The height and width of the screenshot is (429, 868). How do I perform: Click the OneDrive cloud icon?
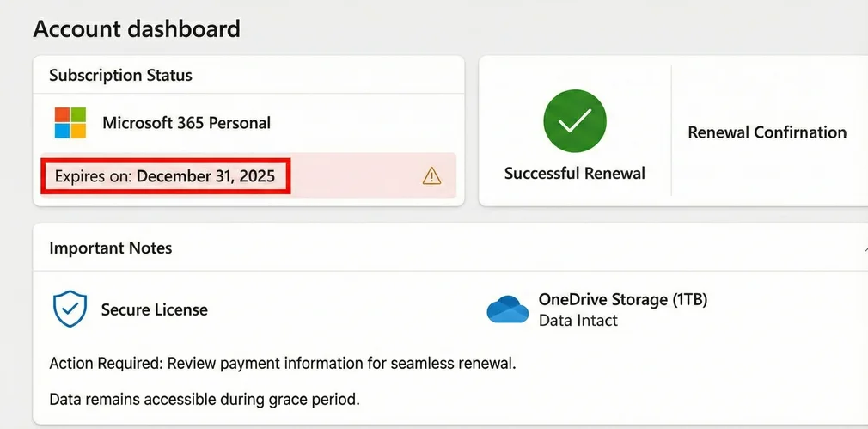508,309
